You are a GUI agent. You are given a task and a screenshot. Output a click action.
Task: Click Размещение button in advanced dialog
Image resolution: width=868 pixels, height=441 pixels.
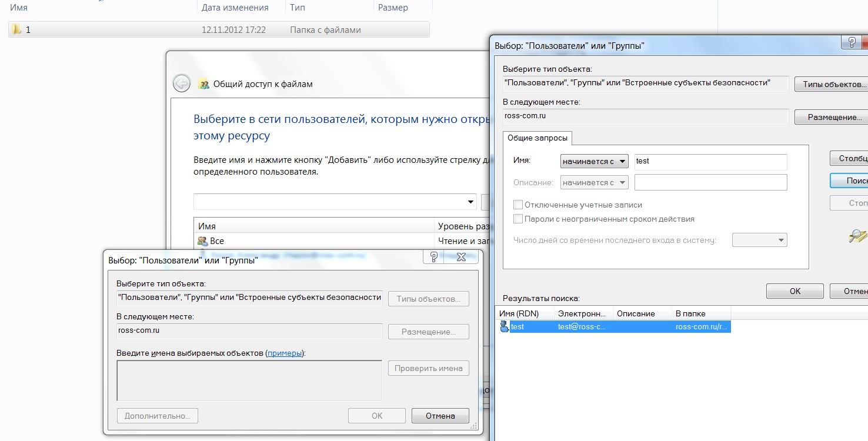coord(831,117)
